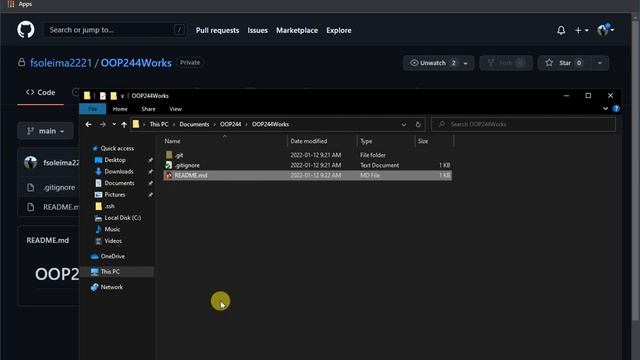The image size is (640, 360).
Task: Go to Explore in GitHub header
Action: (339, 30)
